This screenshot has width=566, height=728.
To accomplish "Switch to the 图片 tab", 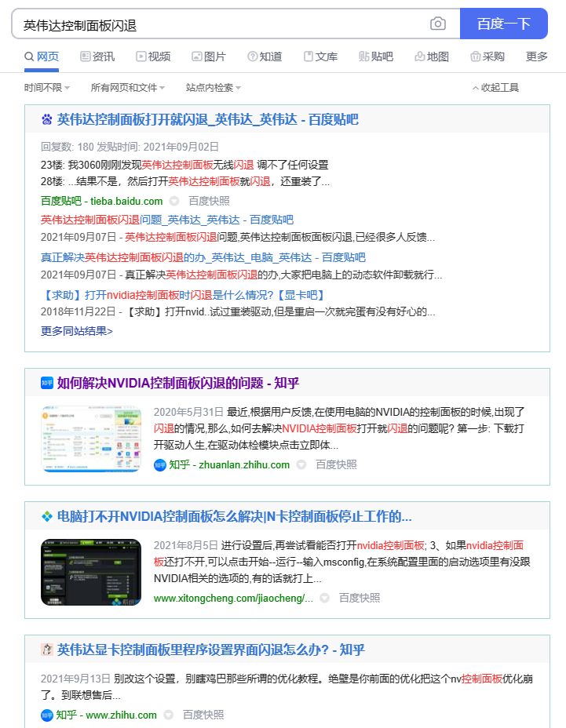I will coord(209,56).
